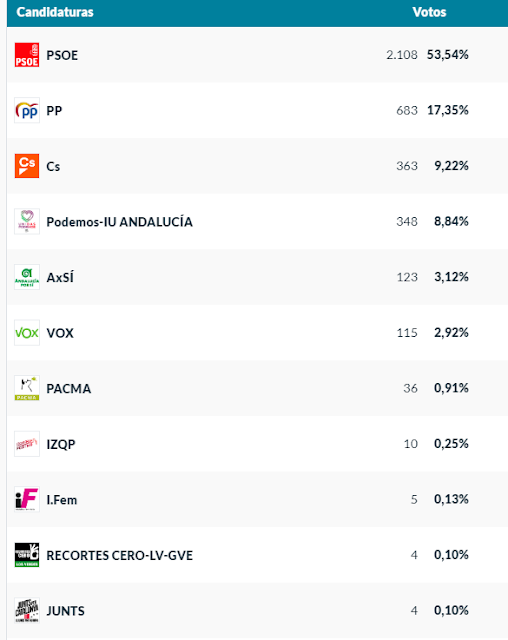Click the red PSOE party logo

tap(27, 55)
